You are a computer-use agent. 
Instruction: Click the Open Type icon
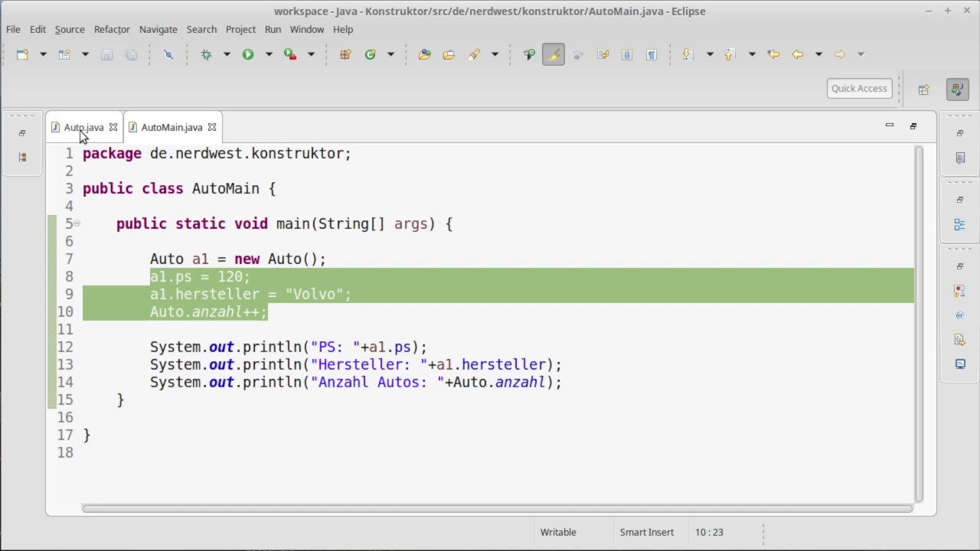(x=424, y=54)
